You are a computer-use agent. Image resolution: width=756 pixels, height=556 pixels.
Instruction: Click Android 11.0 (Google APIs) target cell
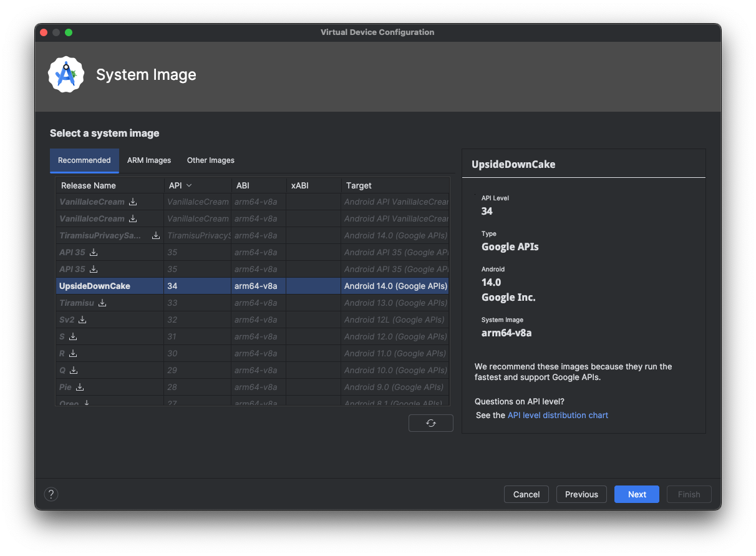(x=395, y=353)
